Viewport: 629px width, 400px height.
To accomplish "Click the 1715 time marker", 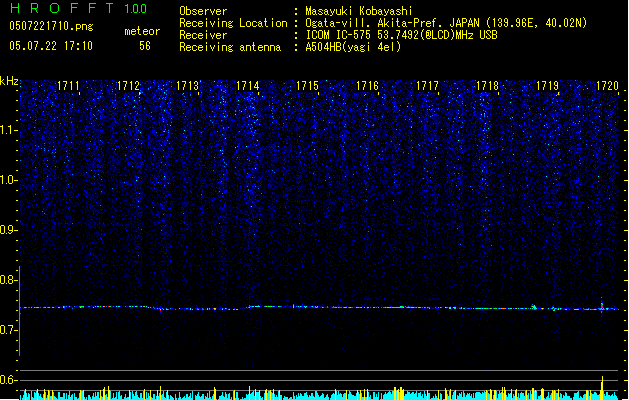I will point(307,86).
